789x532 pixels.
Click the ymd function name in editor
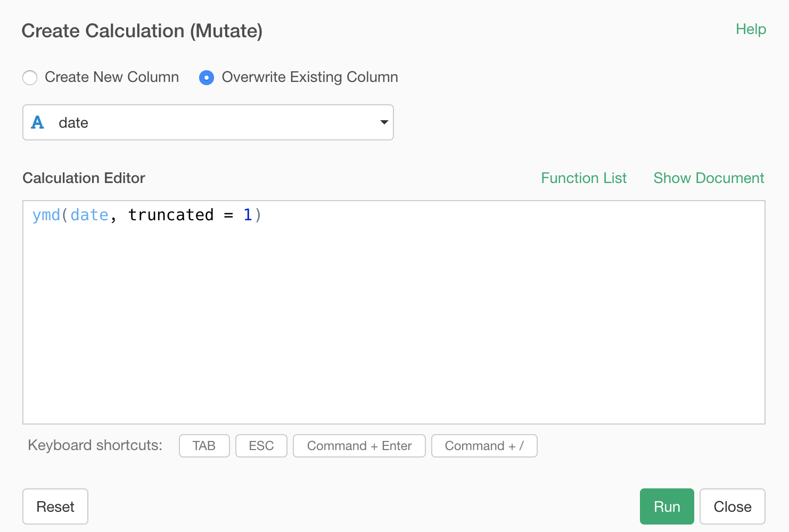46,215
